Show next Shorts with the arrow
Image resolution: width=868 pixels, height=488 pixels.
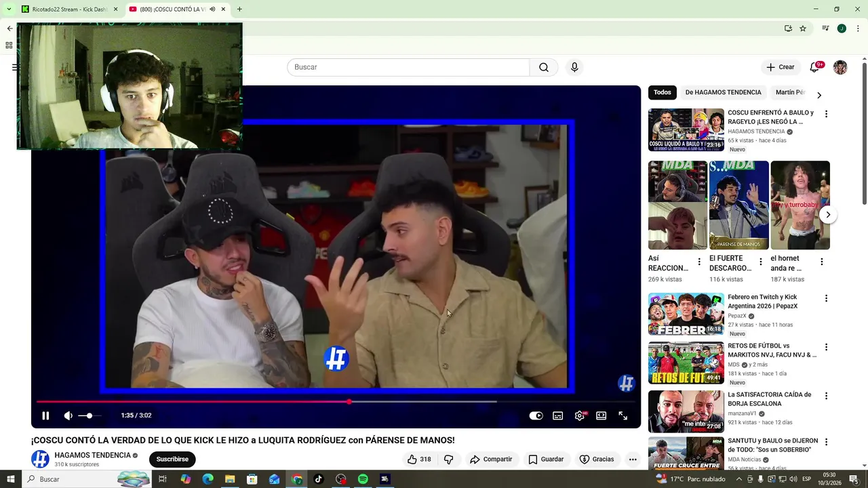click(x=828, y=215)
